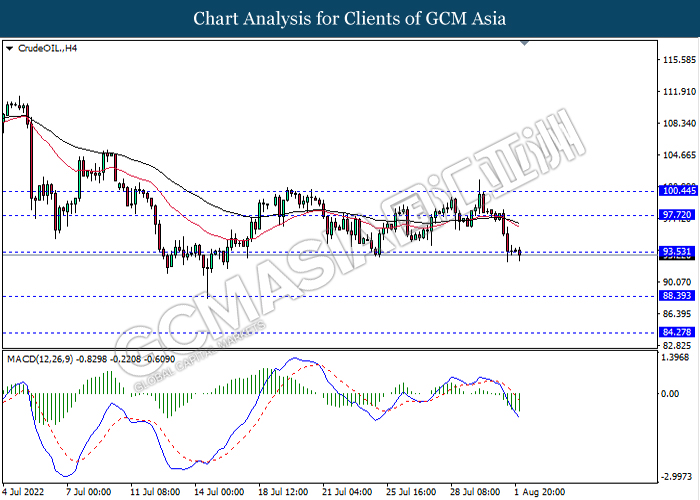The image size is (700, 500).
Task: Click the 4 Jul 2022 date label
Action: point(23,492)
